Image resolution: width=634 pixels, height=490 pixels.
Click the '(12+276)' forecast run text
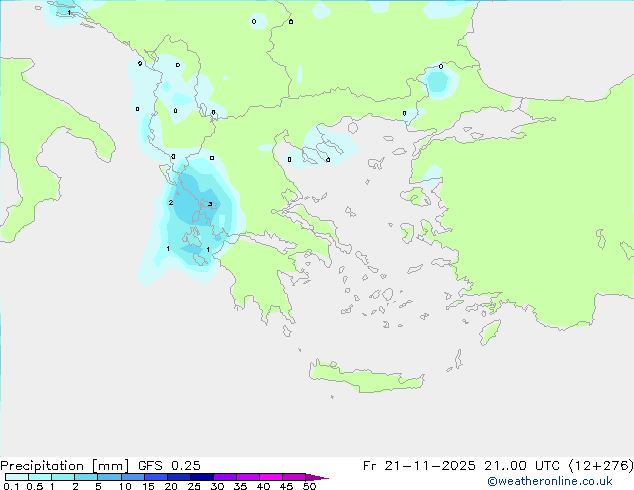pyautogui.click(x=601, y=466)
